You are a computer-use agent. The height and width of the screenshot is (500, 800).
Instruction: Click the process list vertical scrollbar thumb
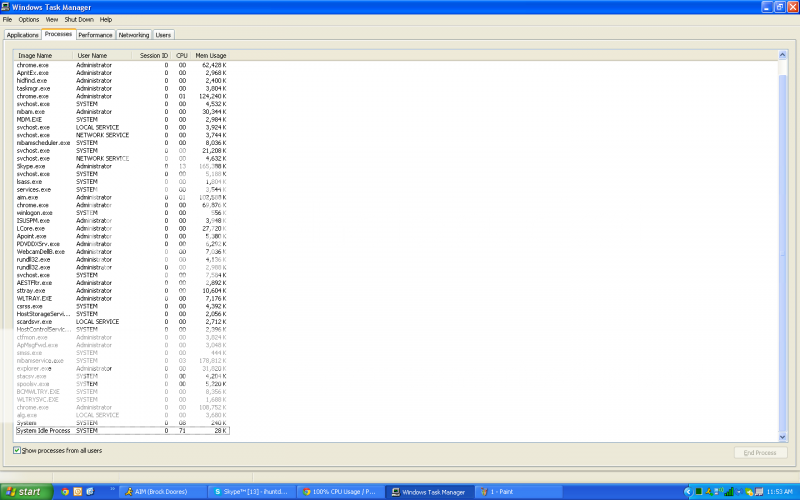782,253
